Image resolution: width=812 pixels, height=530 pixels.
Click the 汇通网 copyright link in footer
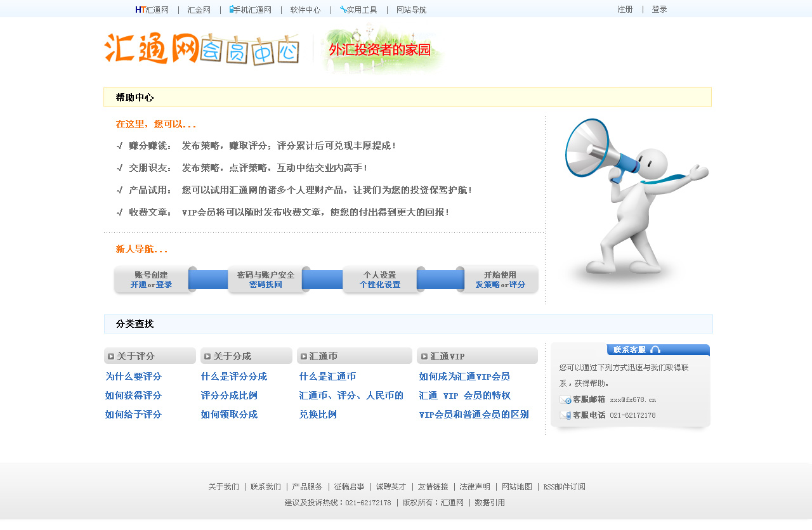(452, 503)
